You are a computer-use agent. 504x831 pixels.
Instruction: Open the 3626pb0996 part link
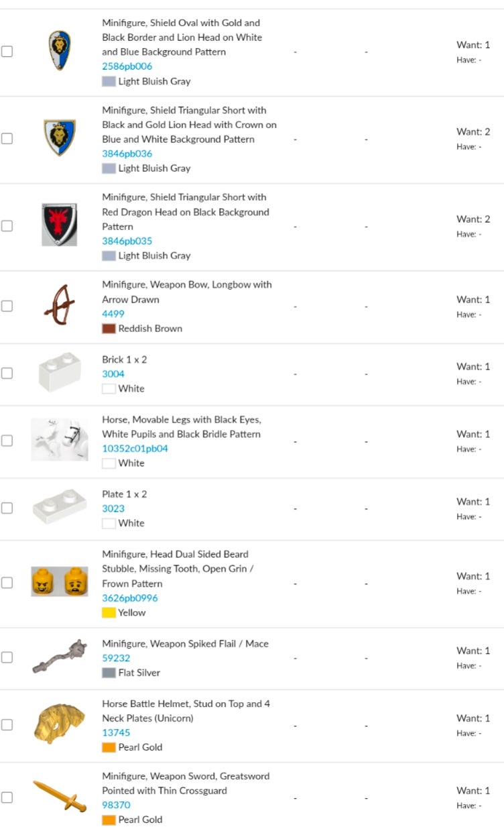click(x=130, y=598)
